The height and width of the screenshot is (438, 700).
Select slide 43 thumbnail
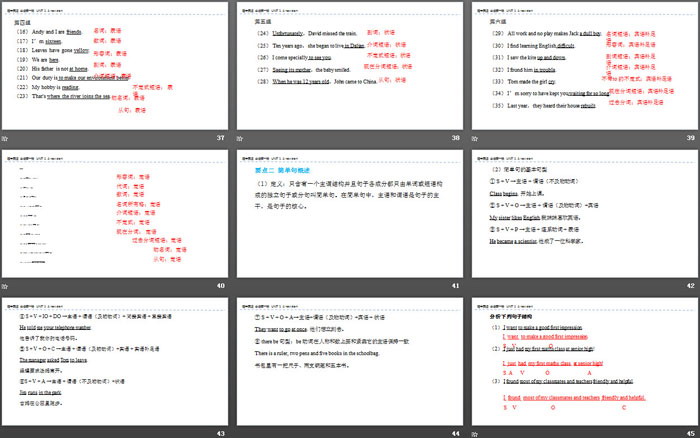tap(115, 361)
